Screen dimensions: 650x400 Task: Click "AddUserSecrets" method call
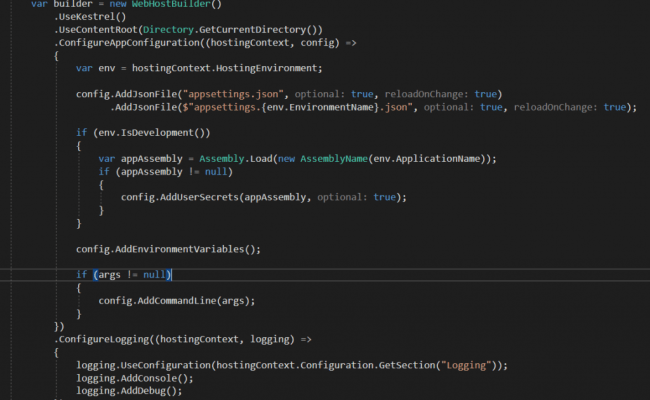click(199, 197)
